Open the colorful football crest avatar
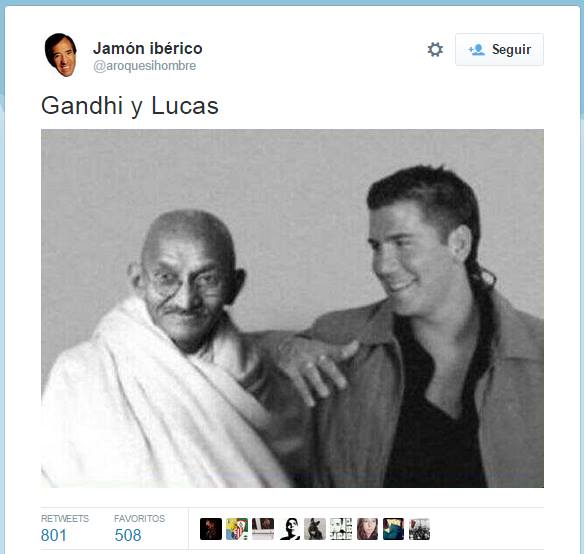Image resolution: width=584 pixels, height=554 pixels. pos(237,529)
